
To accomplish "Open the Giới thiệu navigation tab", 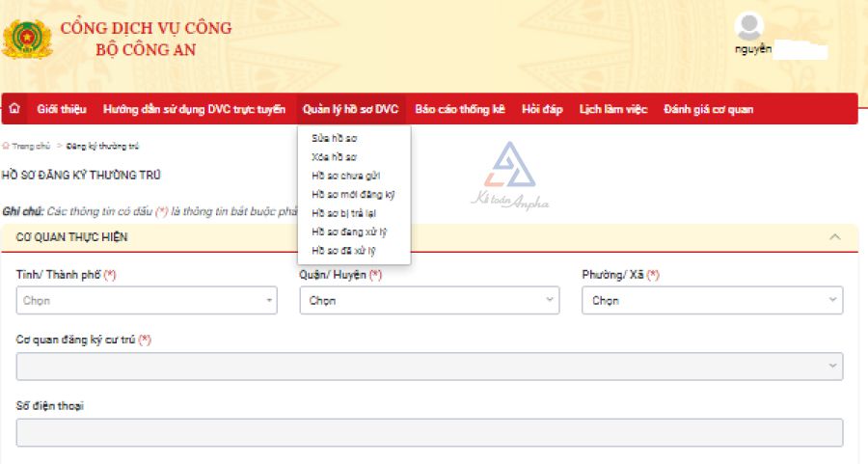I will 62,109.
